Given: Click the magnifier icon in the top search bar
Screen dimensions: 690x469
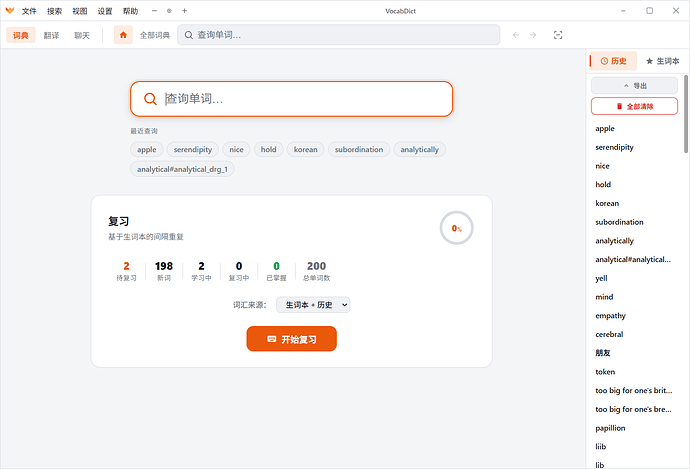Looking at the screenshot, I should [x=188, y=35].
